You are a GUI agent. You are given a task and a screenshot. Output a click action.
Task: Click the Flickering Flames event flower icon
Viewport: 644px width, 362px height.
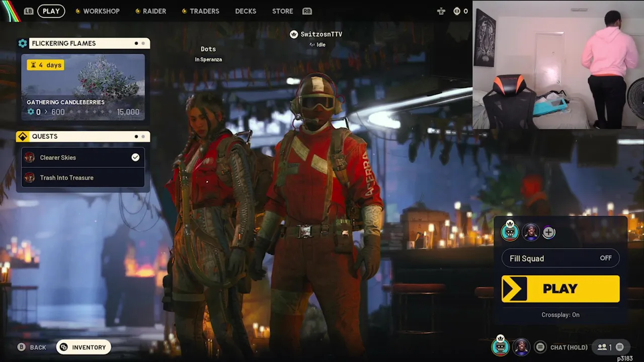[23, 43]
